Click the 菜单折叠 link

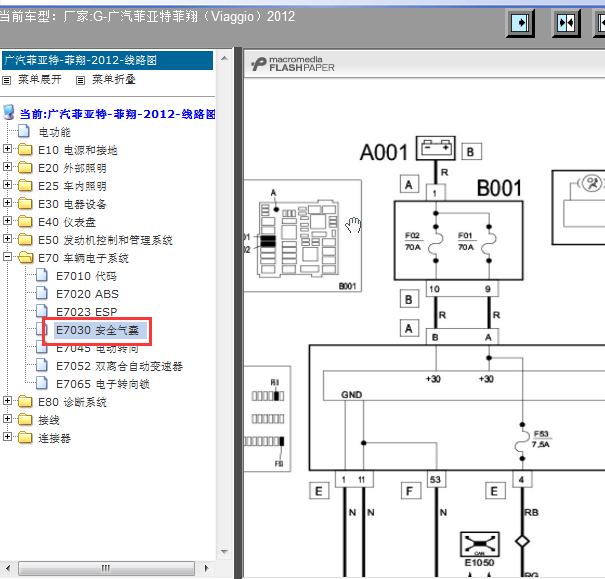114,79
